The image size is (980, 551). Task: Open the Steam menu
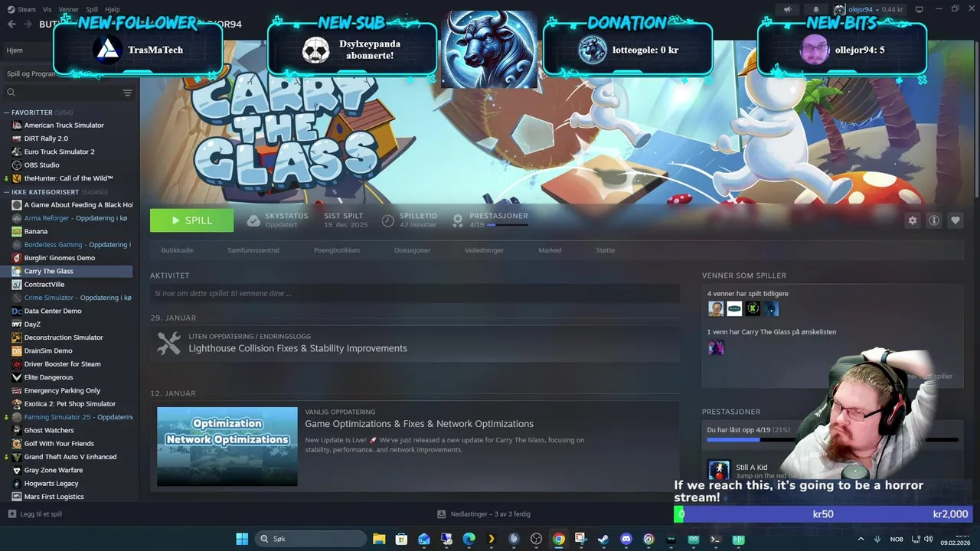coord(22,9)
